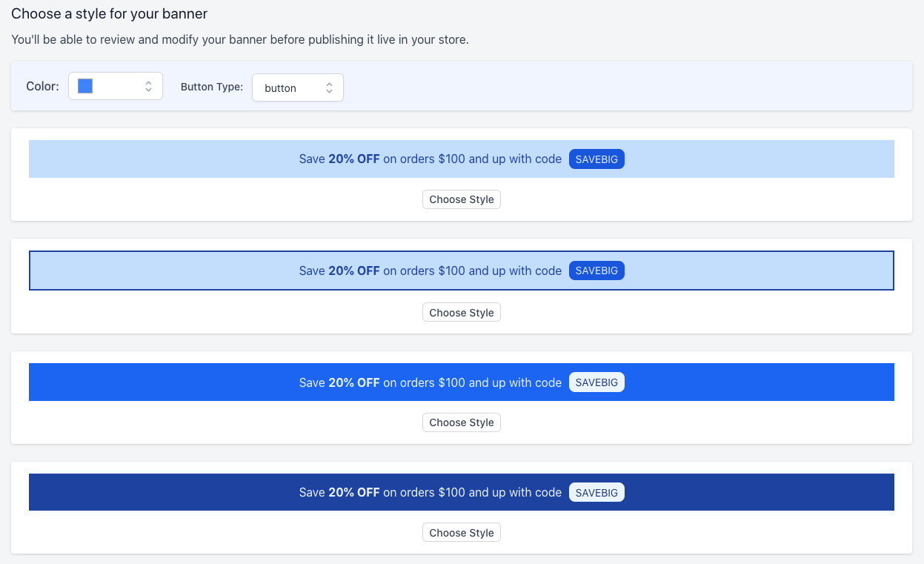Choose Style for the bright blue banner

pyautogui.click(x=461, y=422)
